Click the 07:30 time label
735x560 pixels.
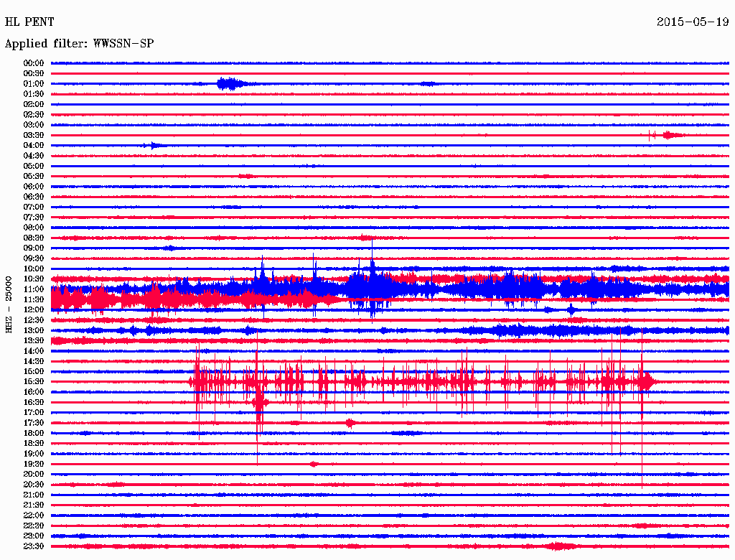tap(34, 218)
